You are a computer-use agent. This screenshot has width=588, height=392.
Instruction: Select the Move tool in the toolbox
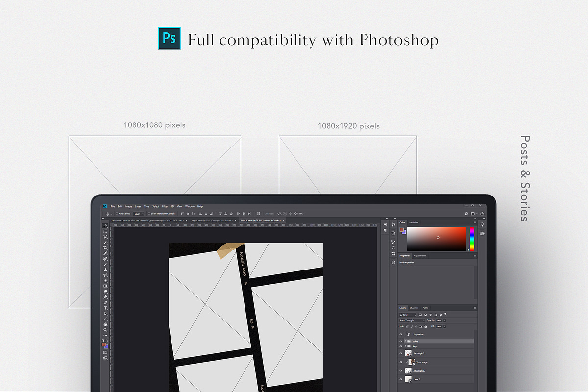[105, 226]
